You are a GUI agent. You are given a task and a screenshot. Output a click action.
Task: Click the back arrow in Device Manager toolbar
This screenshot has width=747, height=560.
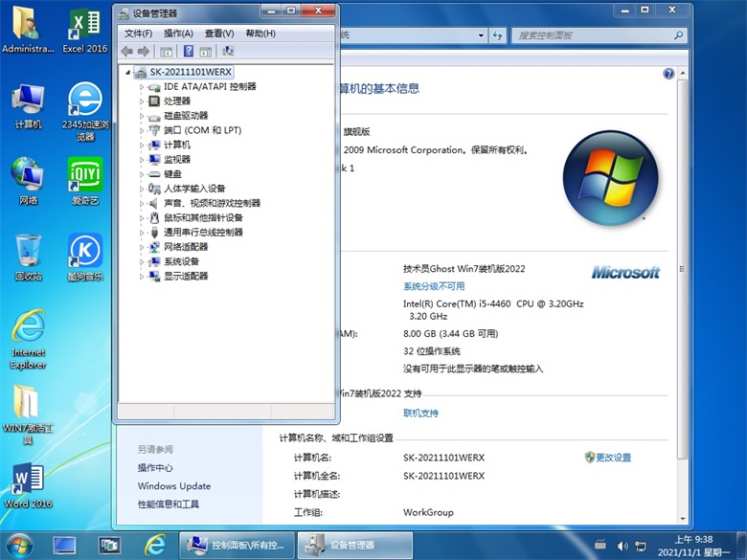click(127, 52)
